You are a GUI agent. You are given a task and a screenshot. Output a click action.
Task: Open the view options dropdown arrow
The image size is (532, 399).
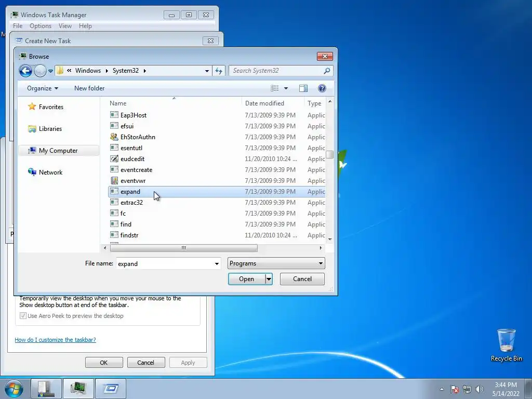coord(286,88)
